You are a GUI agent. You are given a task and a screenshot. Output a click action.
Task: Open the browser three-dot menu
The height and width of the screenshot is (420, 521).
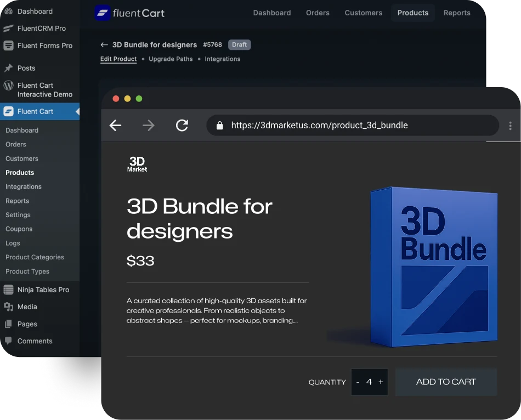pyautogui.click(x=510, y=126)
